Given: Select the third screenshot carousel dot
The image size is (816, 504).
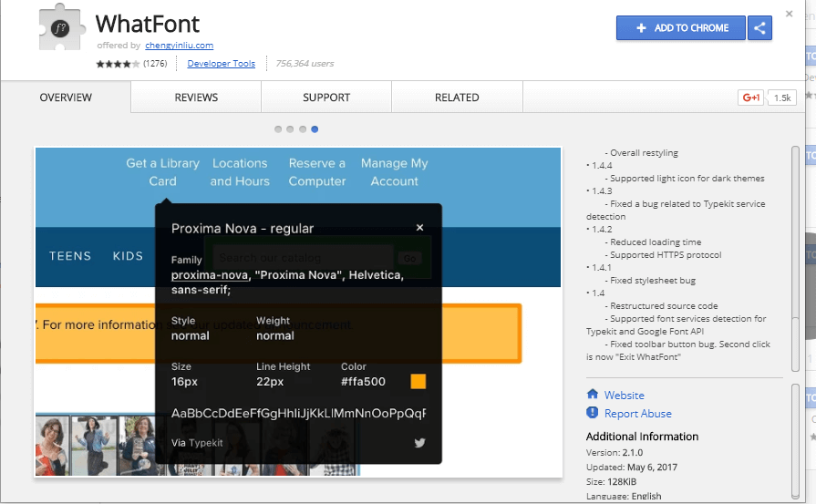Looking at the screenshot, I should pyautogui.click(x=303, y=129).
